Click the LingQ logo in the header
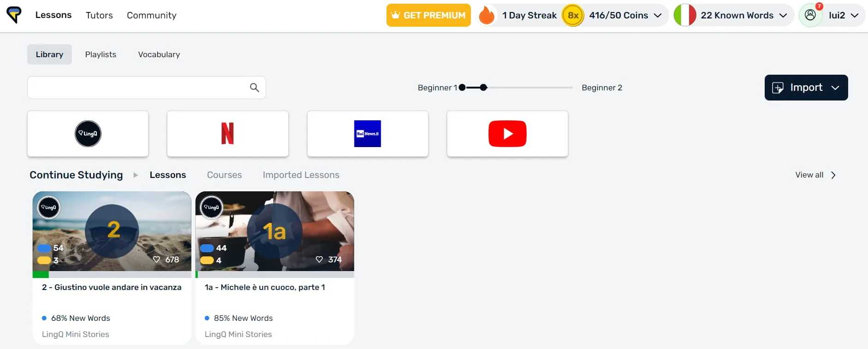Screen dimensions: 868x349 [14, 15]
